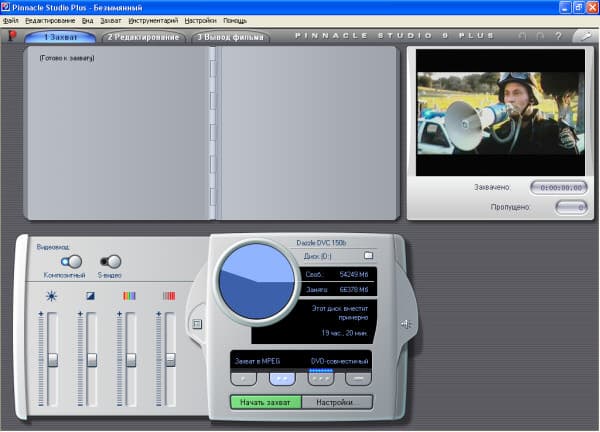Minimize the Pinnacle Studio window
Viewport: 600px width, 432px height.
coord(565,7)
